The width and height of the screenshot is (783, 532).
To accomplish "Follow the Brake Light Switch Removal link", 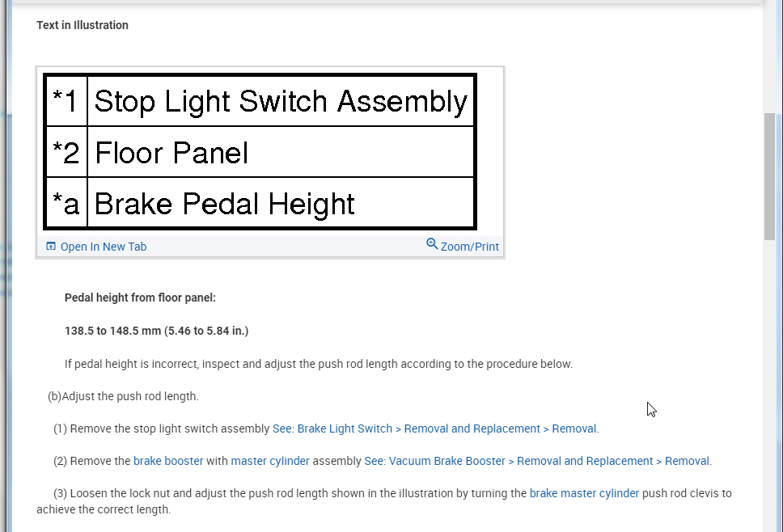I will [332, 429].
